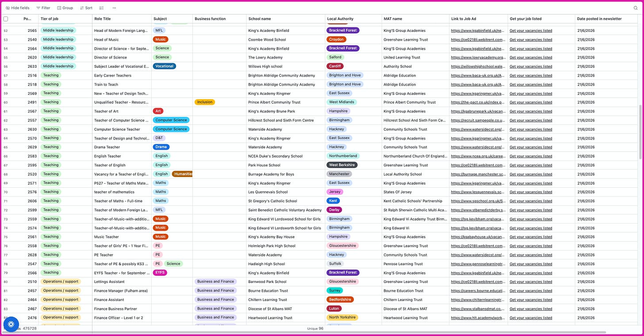The height and width of the screenshot is (336, 644).
Task: Click the row height icon
Action: point(101,8)
